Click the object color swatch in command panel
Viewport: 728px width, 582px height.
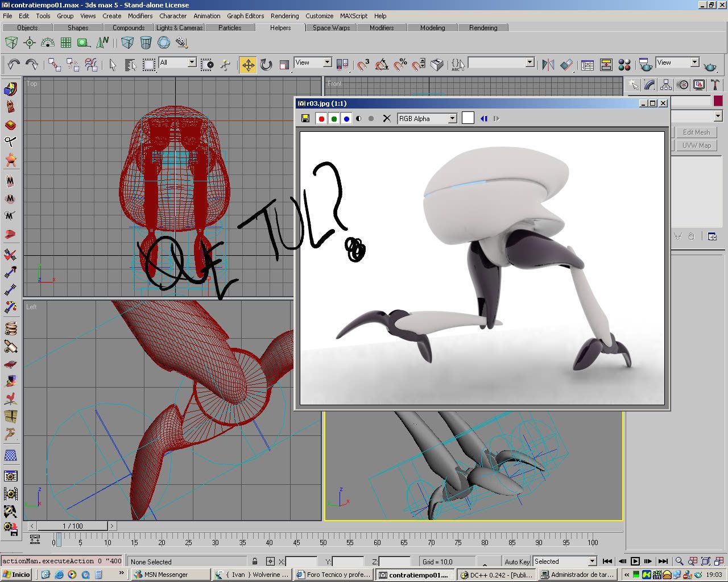click(x=718, y=101)
